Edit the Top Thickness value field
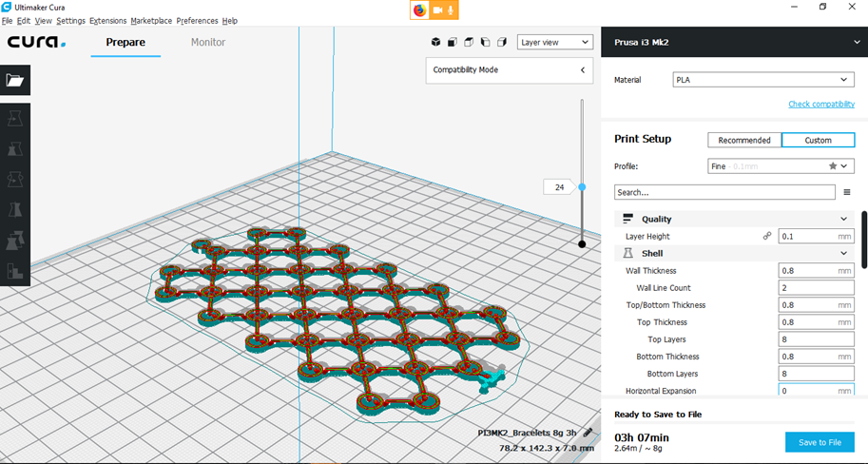 (x=816, y=322)
